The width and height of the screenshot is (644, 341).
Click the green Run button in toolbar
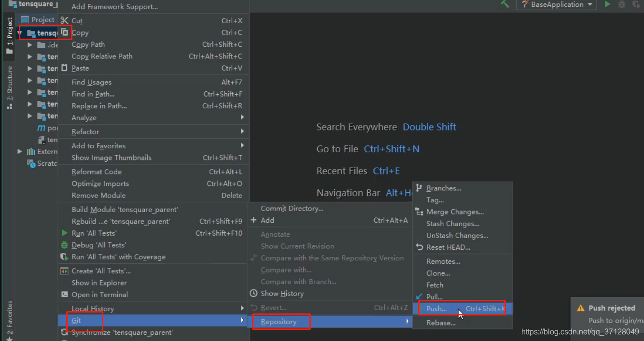click(607, 4)
